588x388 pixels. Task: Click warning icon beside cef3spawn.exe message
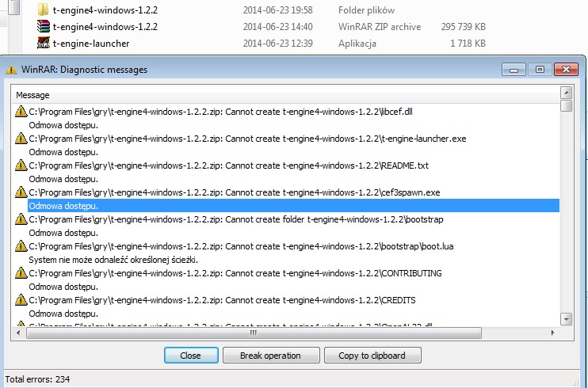click(21, 192)
